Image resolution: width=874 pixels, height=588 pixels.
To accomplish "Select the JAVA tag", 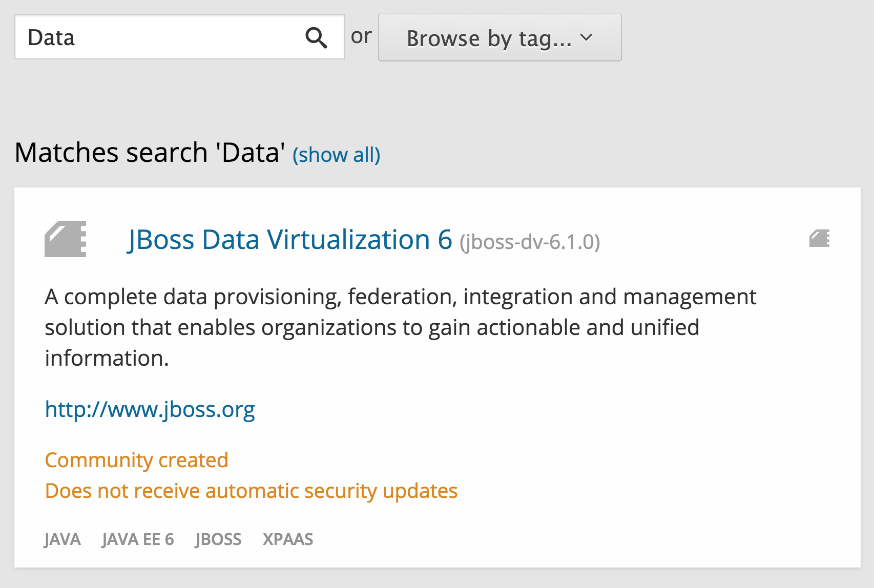I will point(63,539).
